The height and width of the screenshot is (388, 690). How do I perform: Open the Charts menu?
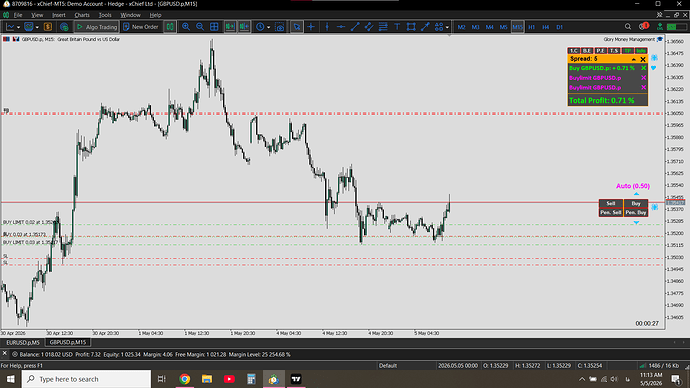[x=82, y=15]
